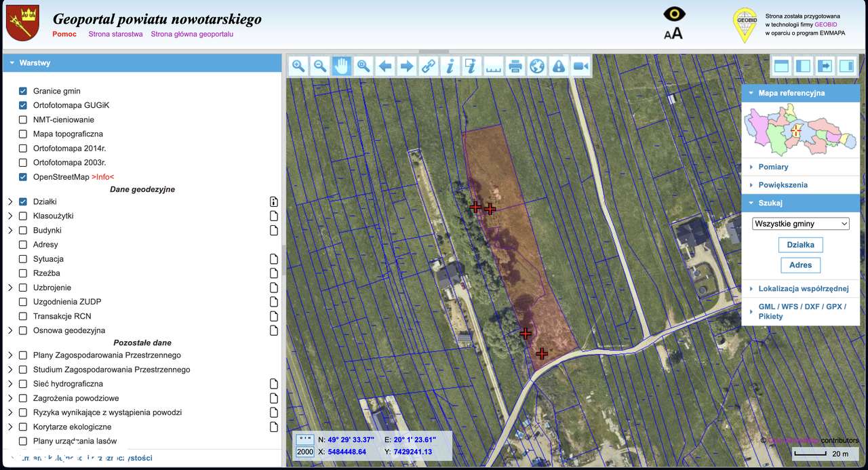Screen dimensions: 868x470
Task: Click the degrees coordinate format button
Action: 305,439
